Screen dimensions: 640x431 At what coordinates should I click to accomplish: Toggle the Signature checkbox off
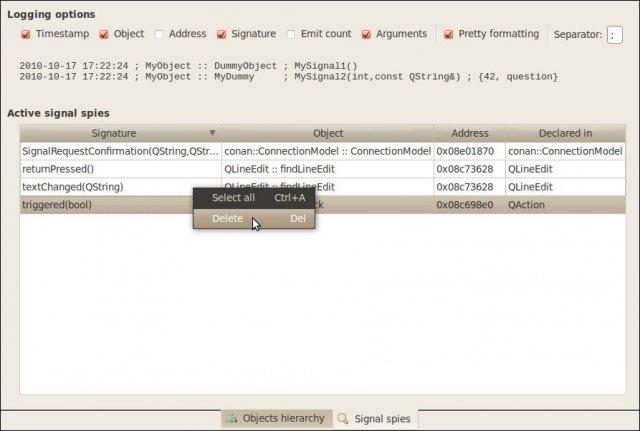point(221,34)
